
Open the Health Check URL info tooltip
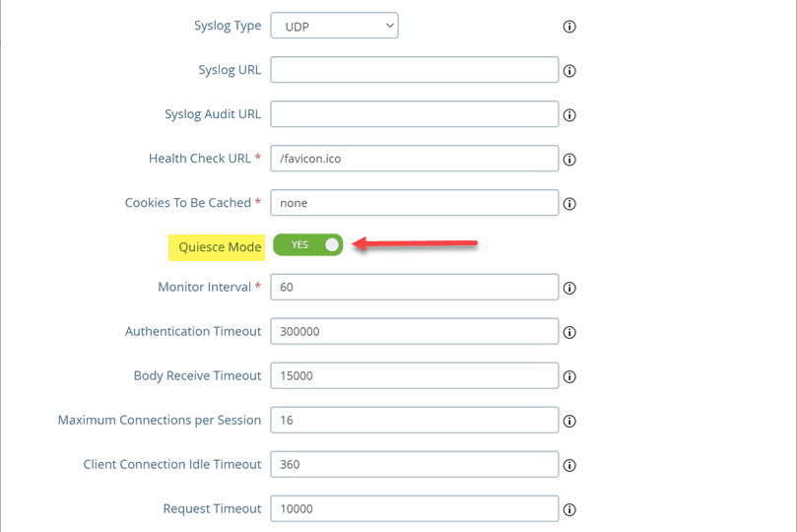pyautogui.click(x=569, y=160)
